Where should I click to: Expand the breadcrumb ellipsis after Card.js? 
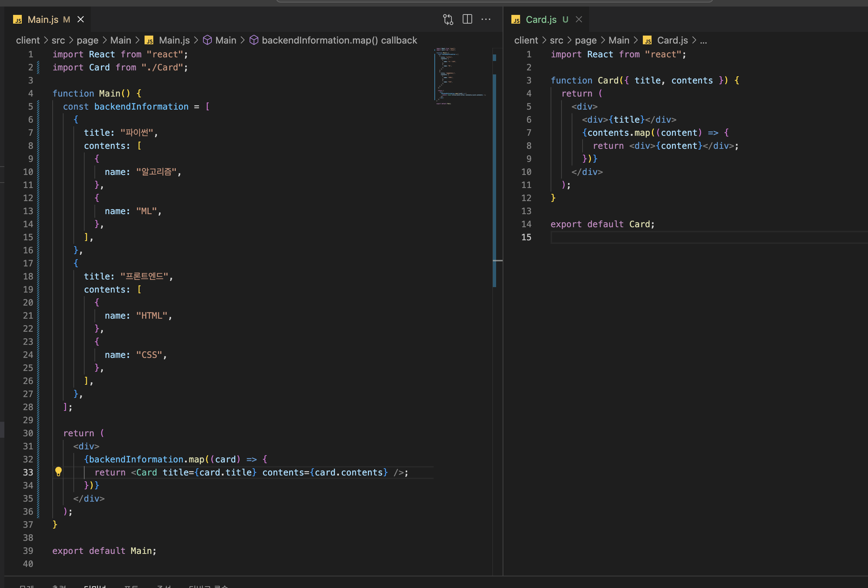[703, 40]
